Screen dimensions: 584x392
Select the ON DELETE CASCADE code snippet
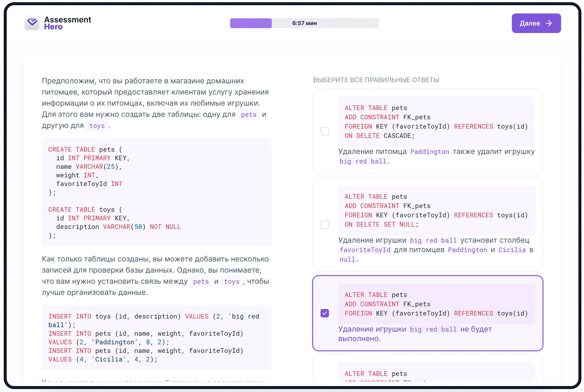tap(436, 122)
